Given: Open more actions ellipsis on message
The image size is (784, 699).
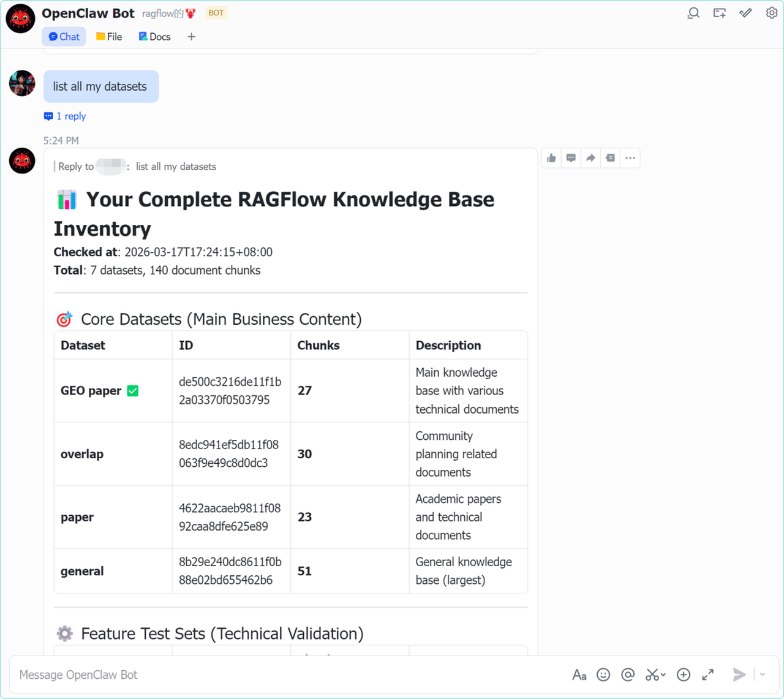Looking at the screenshot, I should [630, 158].
